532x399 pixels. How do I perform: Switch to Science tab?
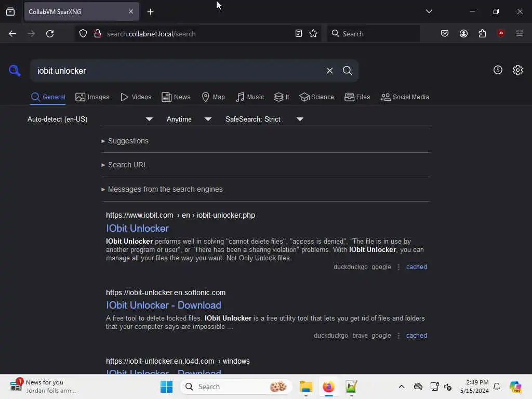316,97
